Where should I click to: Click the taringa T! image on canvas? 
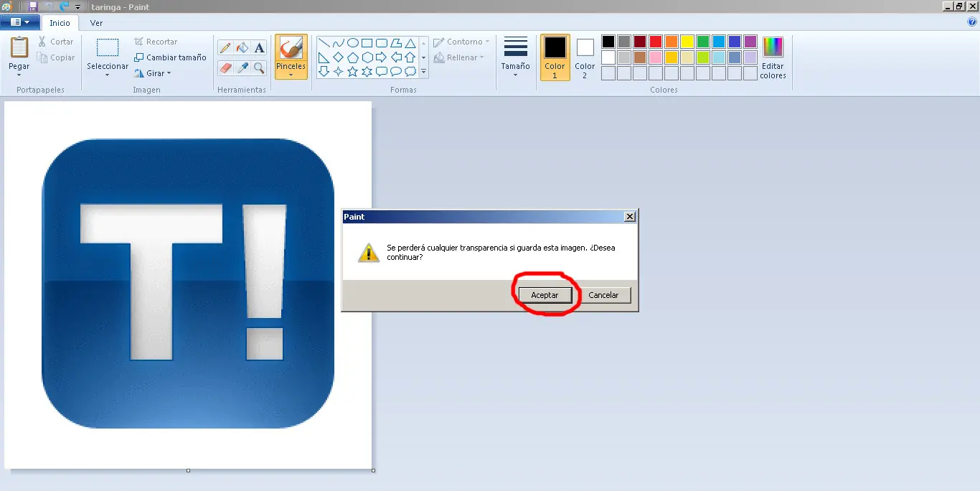188,284
